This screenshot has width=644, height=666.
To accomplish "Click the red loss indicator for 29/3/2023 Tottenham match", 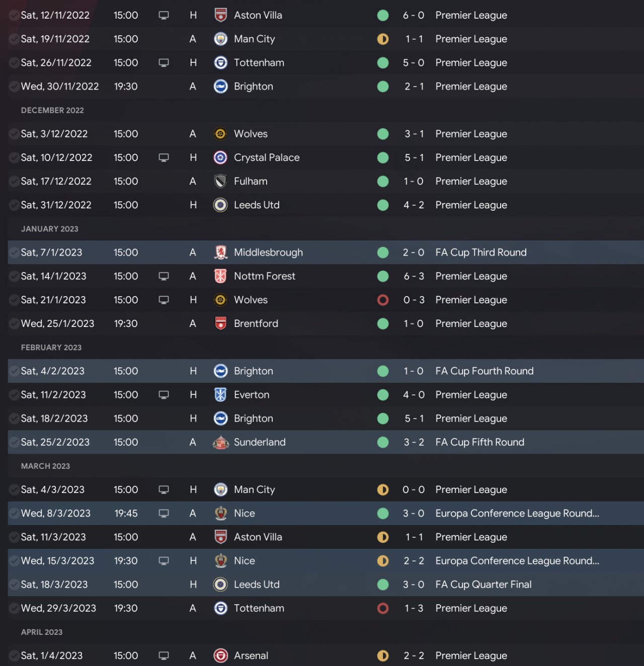I will 383,608.
